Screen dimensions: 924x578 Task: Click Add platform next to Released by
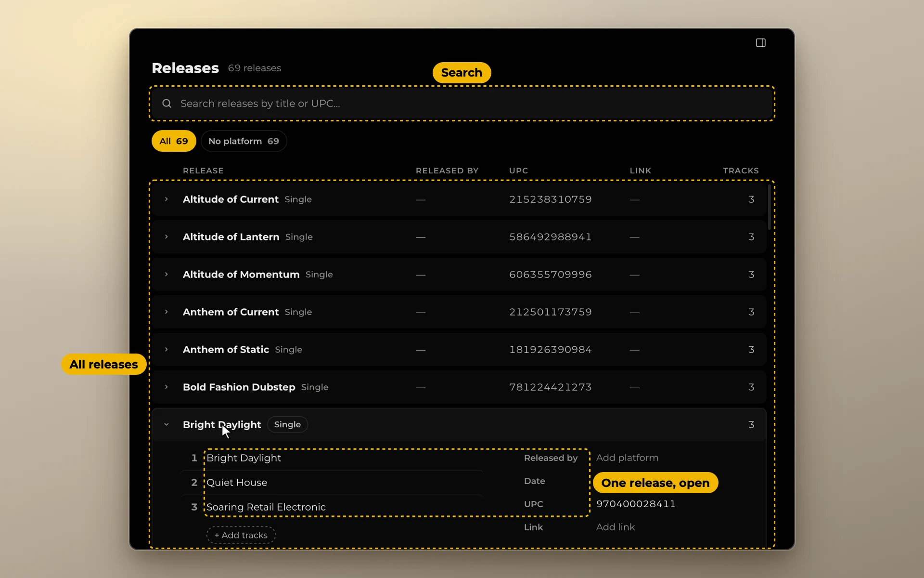627,458
